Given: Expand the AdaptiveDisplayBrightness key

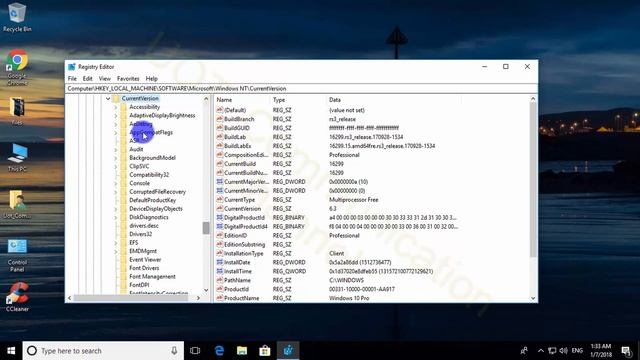Looking at the screenshot, I should tap(116, 116).
